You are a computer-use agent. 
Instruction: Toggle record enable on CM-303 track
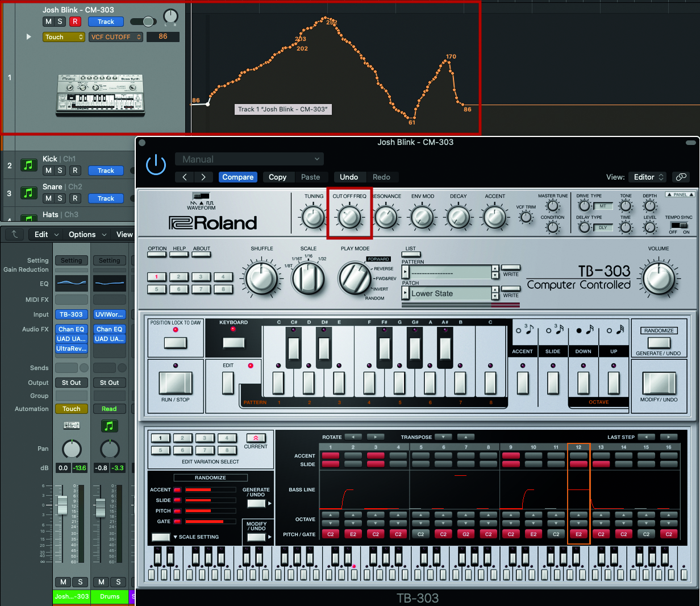(75, 22)
